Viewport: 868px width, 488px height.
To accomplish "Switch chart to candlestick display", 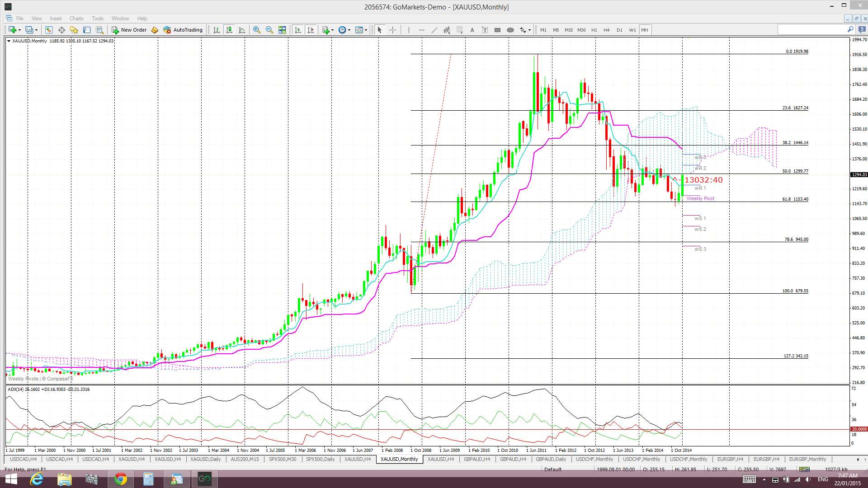I will click(x=229, y=30).
